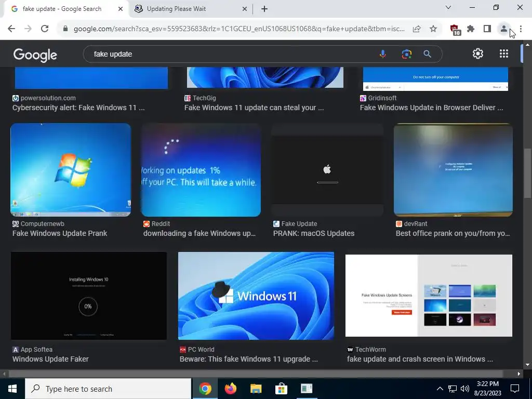This screenshot has width=532, height=399.
Task: Search by image with Google Lens icon
Action: pos(406,54)
